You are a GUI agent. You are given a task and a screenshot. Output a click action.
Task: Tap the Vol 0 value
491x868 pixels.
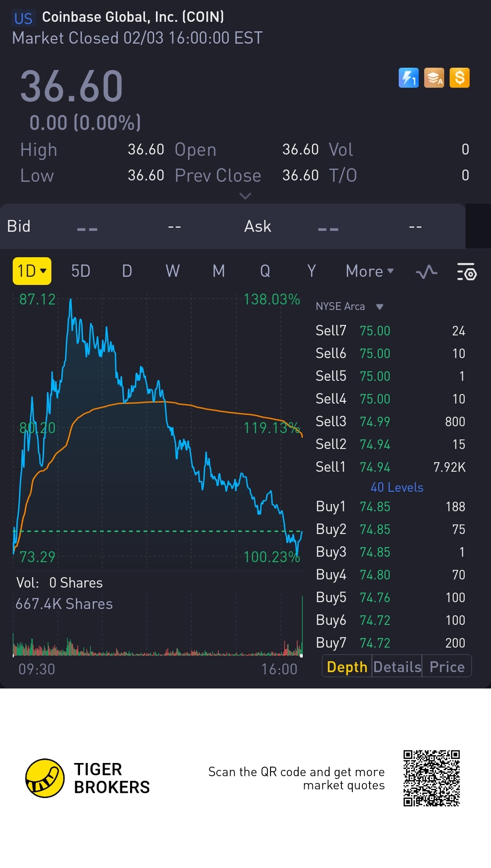[x=465, y=150]
